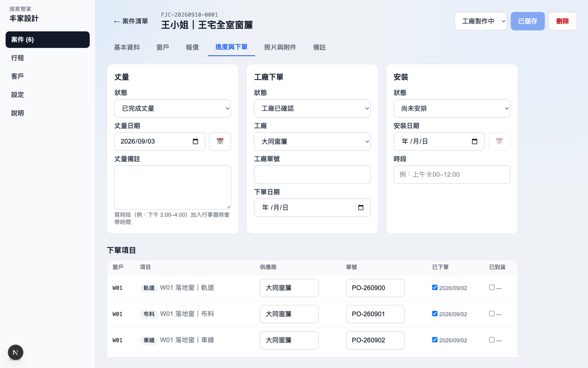Click order number field PO-260901
This screenshot has height=368, width=588.
pos(375,314)
